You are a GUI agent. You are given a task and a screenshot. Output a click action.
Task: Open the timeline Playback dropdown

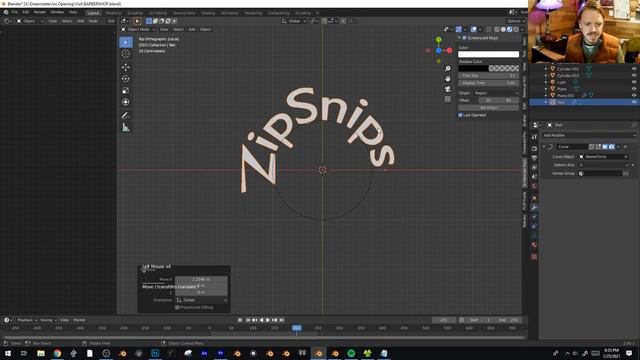27,320
